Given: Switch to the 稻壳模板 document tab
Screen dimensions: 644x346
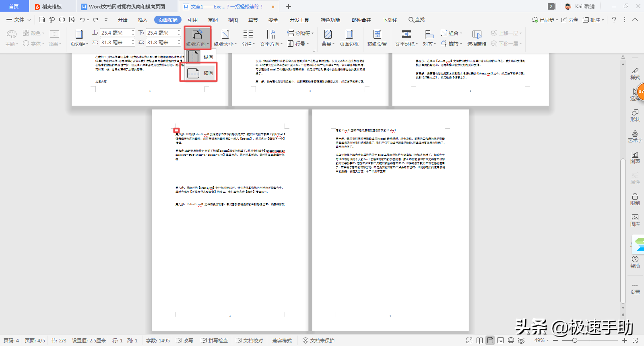Looking at the screenshot, I should coord(52,6).
